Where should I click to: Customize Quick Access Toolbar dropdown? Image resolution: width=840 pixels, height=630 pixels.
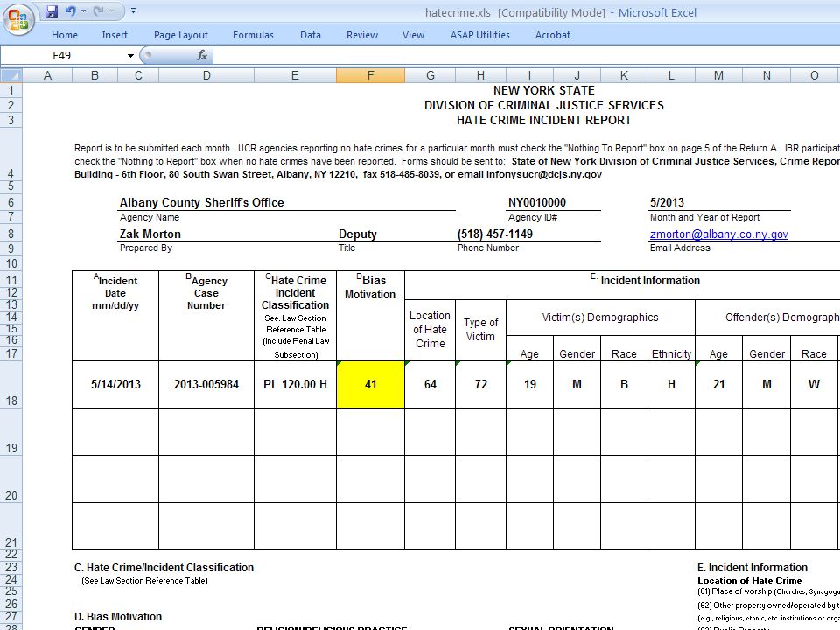(x=133, y=10)
